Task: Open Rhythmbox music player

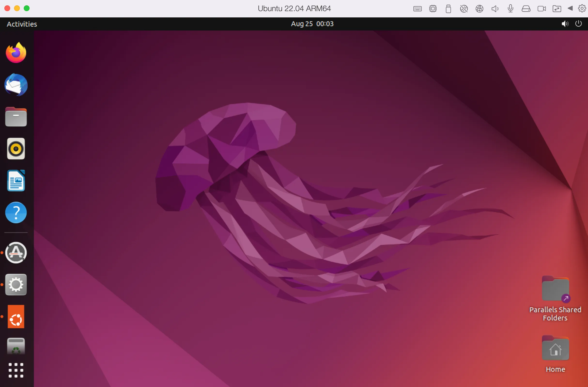Action: click(x=16, y=149)
